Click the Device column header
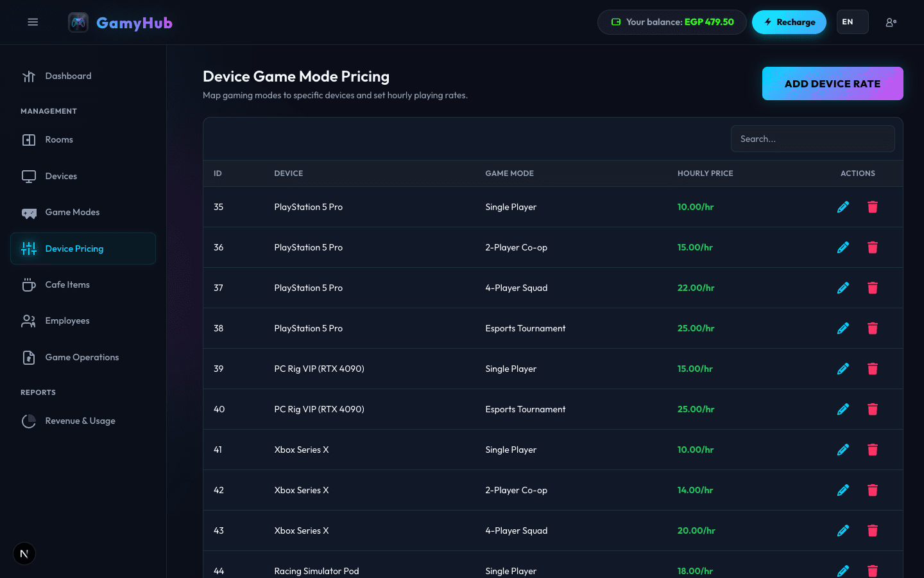924x578 pixels. click(x=289, y=173)
